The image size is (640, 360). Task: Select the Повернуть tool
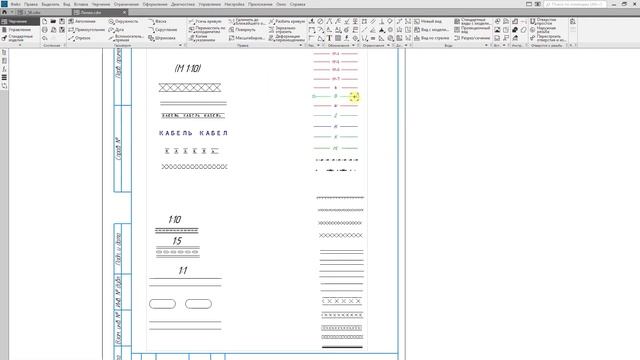(242, 30)
